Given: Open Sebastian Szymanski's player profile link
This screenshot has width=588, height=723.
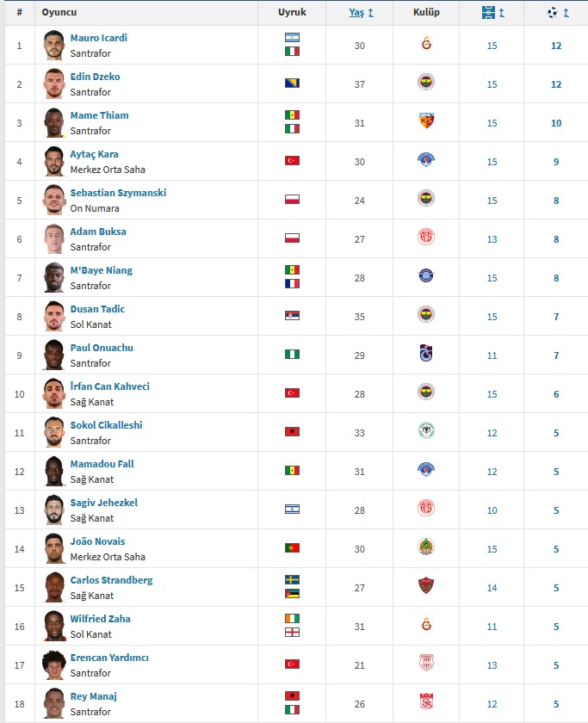Looking at the screenshot, I should click(118, 193).
